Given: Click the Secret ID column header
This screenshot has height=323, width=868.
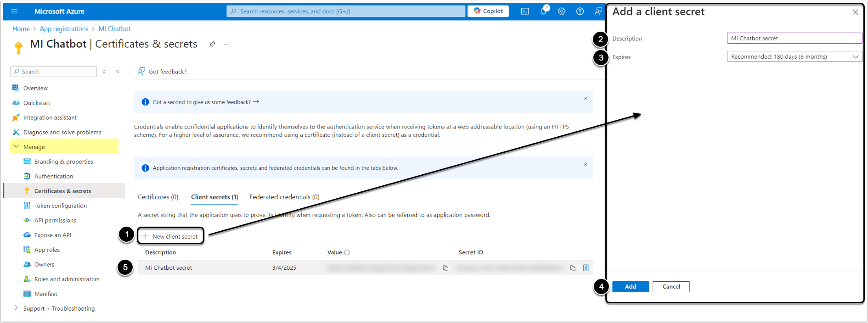Looking at the screenshot, I should (x=471, y=252).
